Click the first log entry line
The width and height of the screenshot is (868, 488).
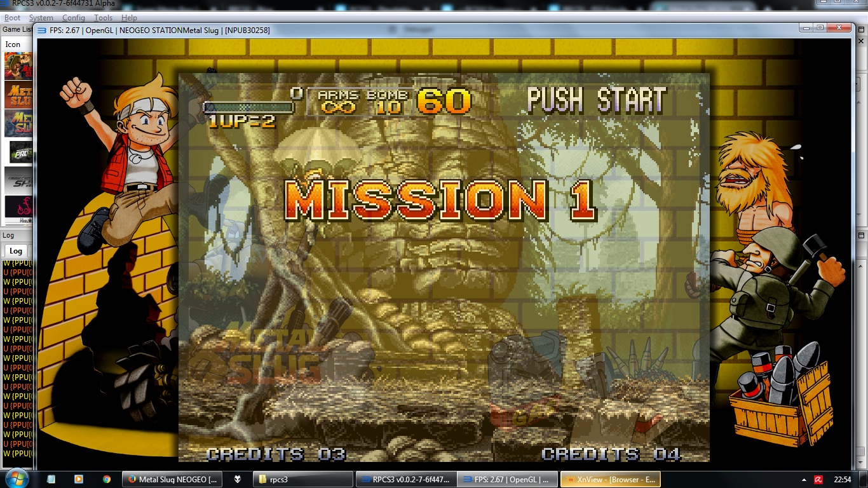pos(18,263)
